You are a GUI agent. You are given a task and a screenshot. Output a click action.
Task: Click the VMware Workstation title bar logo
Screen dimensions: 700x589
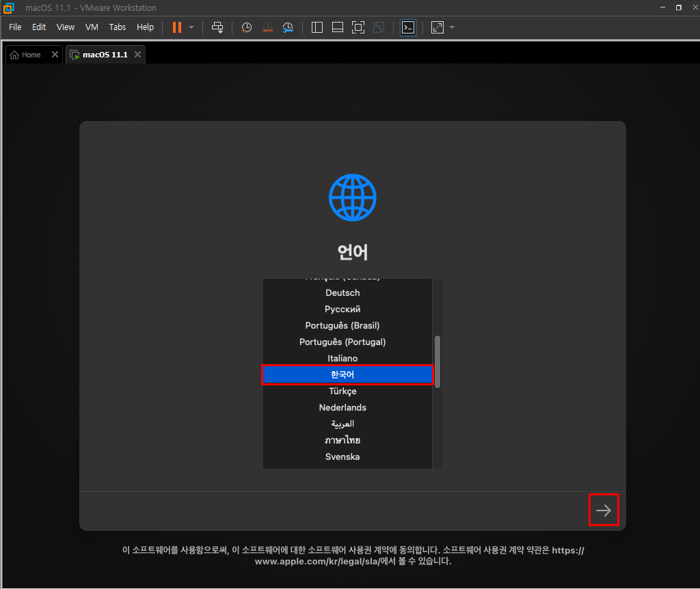(8, 8)
